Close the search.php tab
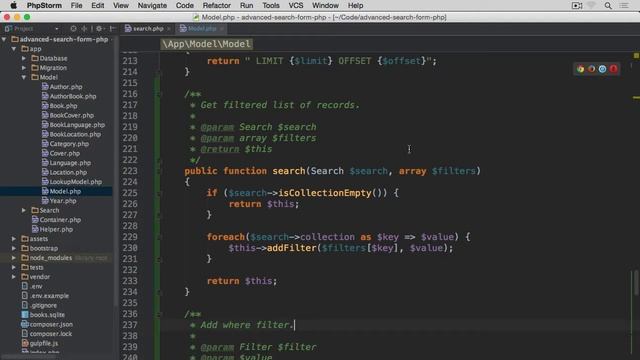 169,29
